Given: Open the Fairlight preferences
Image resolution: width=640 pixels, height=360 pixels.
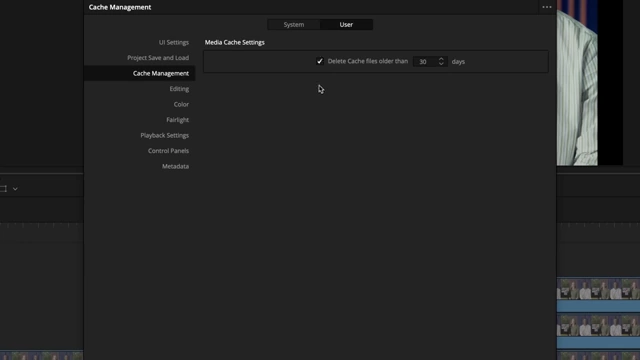Looking at the screenshot, I should (x=178, y=120).
